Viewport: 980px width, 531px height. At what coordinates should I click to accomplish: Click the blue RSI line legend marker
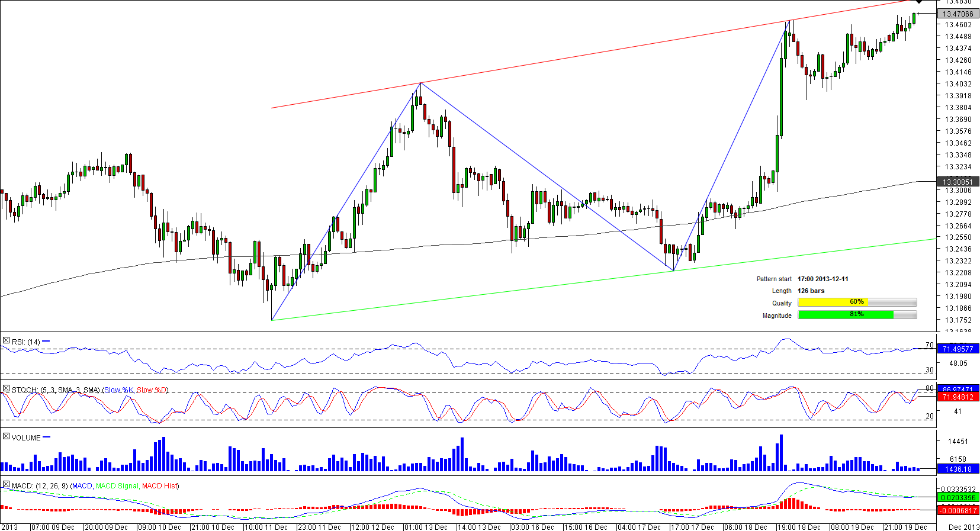pos(46,342)
